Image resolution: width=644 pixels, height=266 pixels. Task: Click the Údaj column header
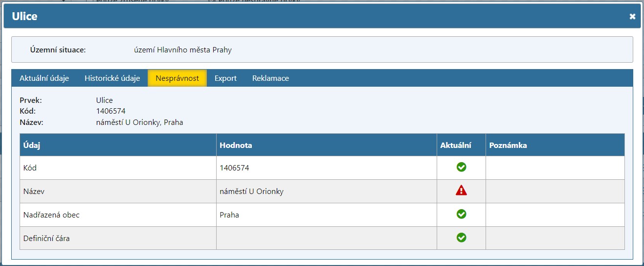pos(32,145)
